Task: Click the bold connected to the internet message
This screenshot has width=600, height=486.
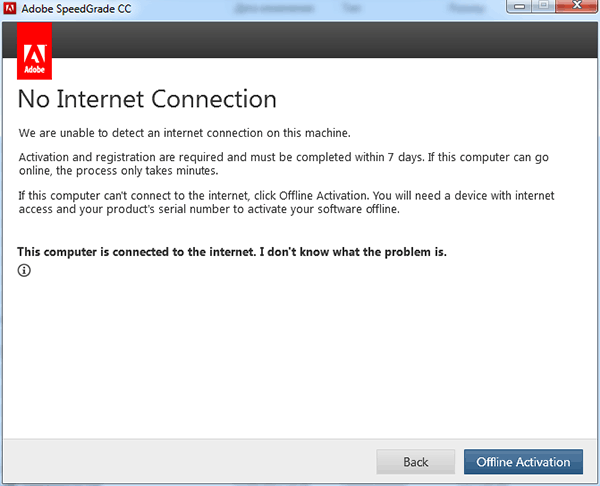Action: (x=232, y=252)
